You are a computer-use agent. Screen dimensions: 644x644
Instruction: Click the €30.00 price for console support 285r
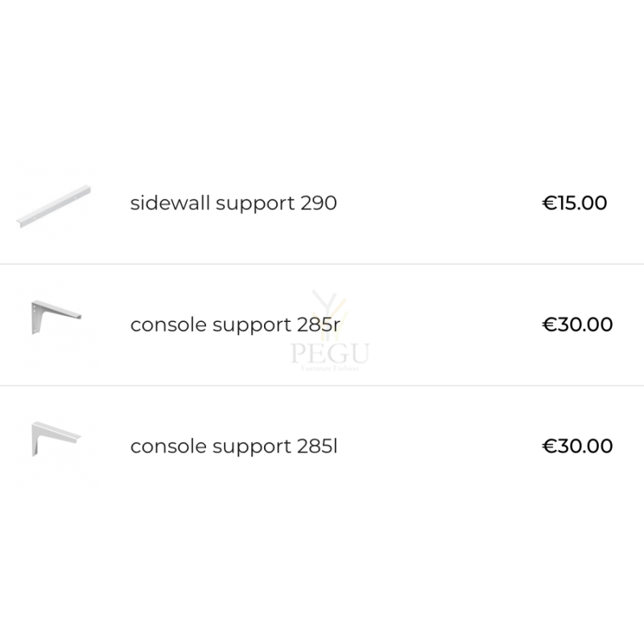click(577, 324)
